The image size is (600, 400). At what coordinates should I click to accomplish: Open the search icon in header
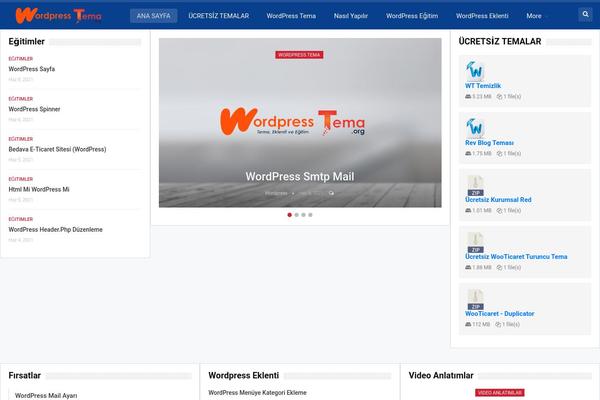(585, 15)
